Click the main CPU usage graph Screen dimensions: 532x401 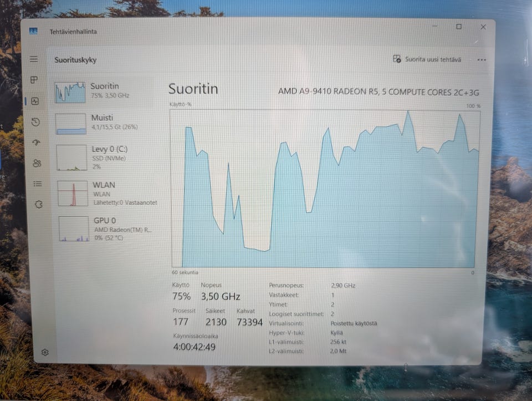(x=325, y=189)
